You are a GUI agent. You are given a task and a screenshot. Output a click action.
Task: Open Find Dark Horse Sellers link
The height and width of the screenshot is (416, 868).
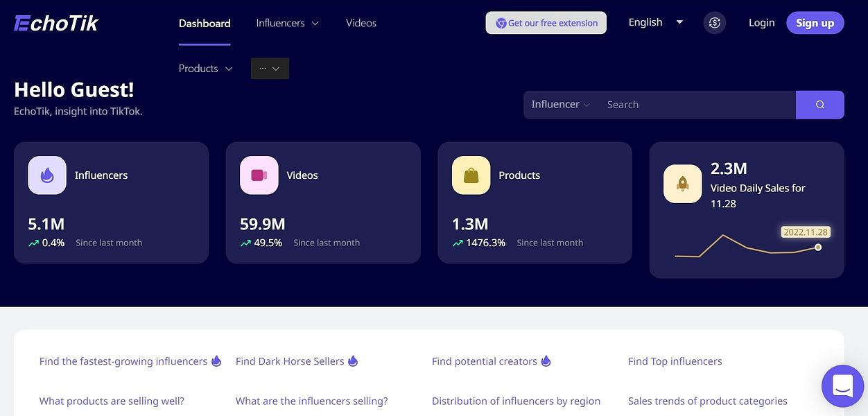click(290, 361)
